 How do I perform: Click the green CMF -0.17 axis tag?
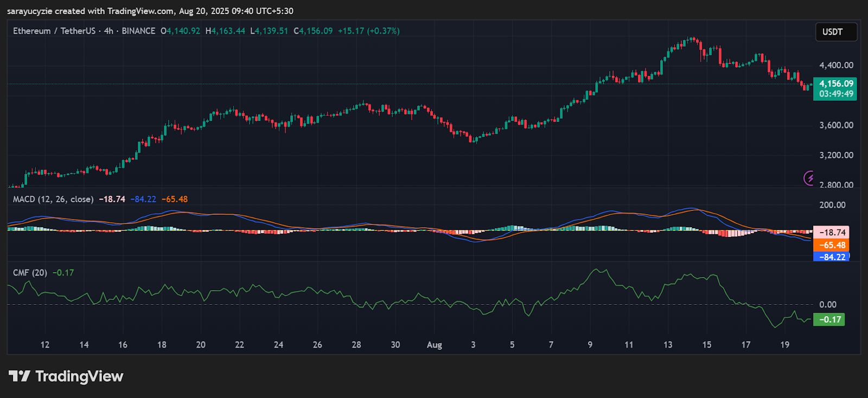pos(829,319)
